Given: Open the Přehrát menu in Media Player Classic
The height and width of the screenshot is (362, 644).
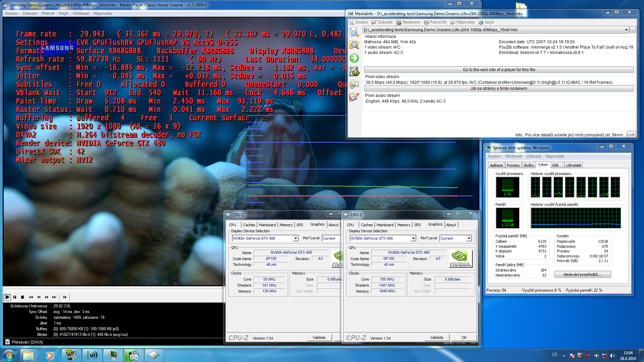Looking at the screenshot, I should [48, 13].
